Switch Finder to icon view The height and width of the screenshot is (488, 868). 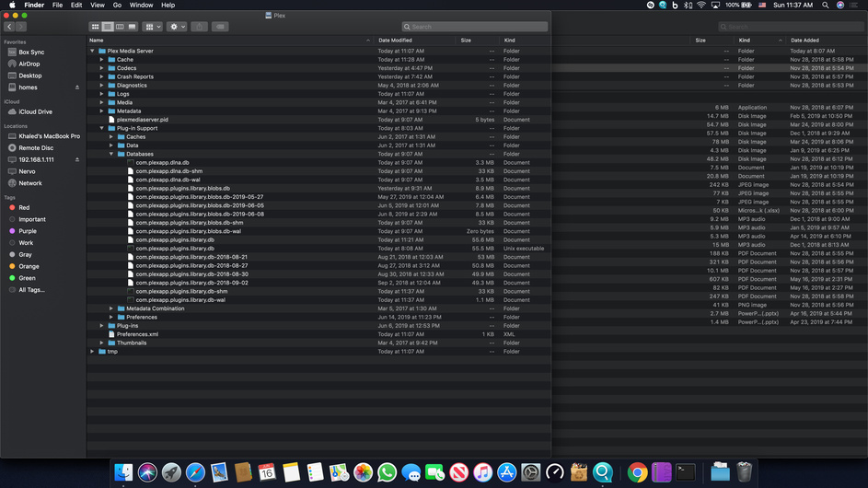click(x=95, y=27)
